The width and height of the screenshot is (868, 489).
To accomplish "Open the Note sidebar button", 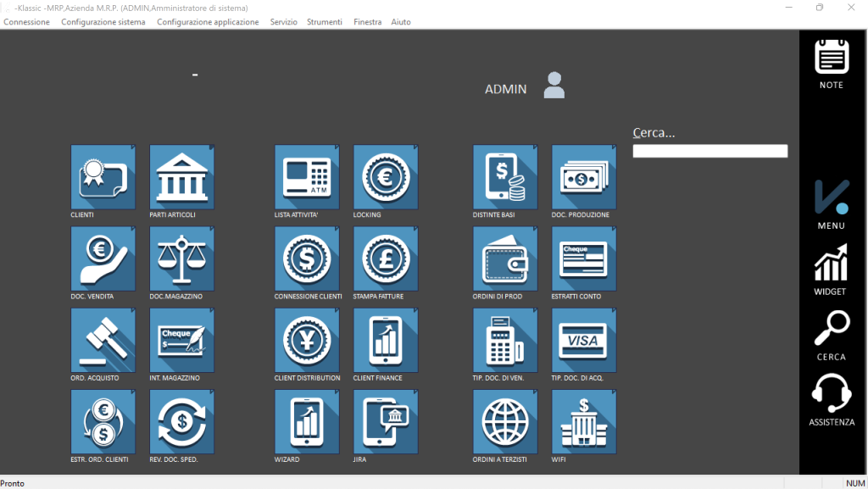I will [x=832, y=64].
